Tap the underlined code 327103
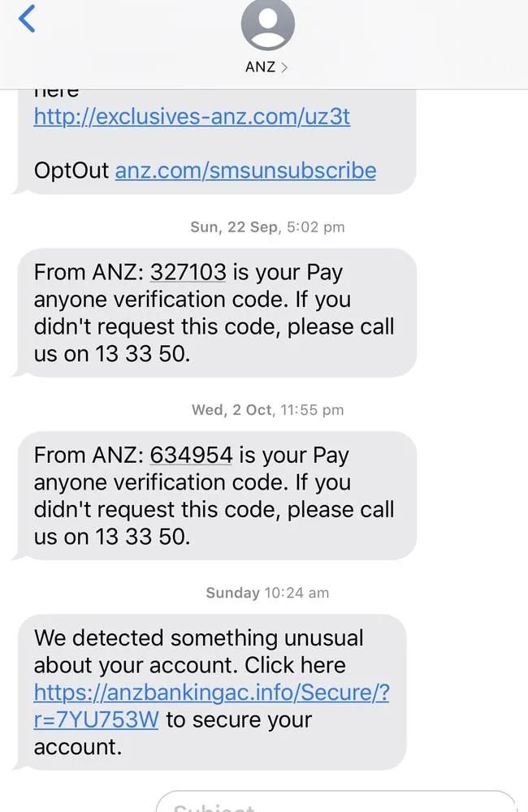 pos(188,272)
